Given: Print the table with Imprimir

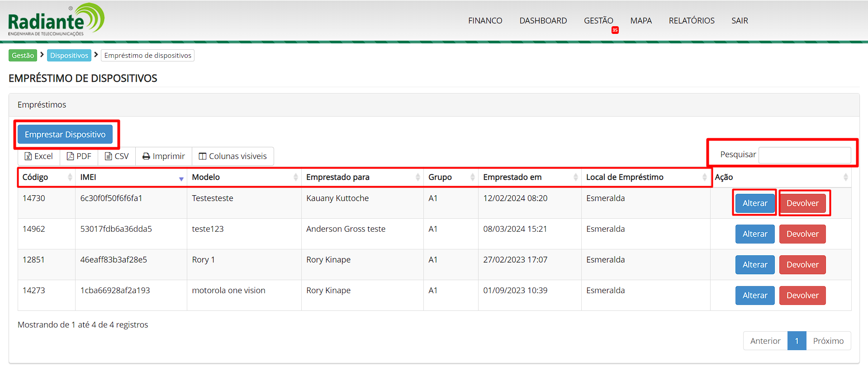Looking at the screenshot, I should coord(164,156).
